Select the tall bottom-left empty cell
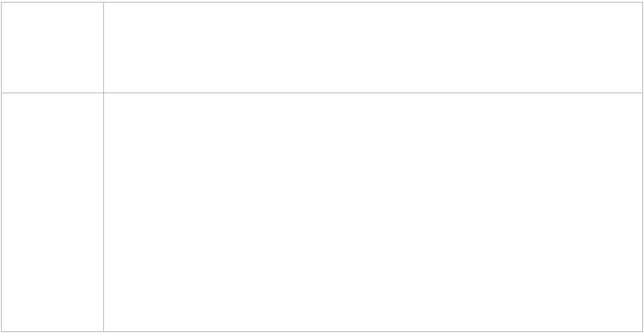644x333 pixels. click(53, 212)
